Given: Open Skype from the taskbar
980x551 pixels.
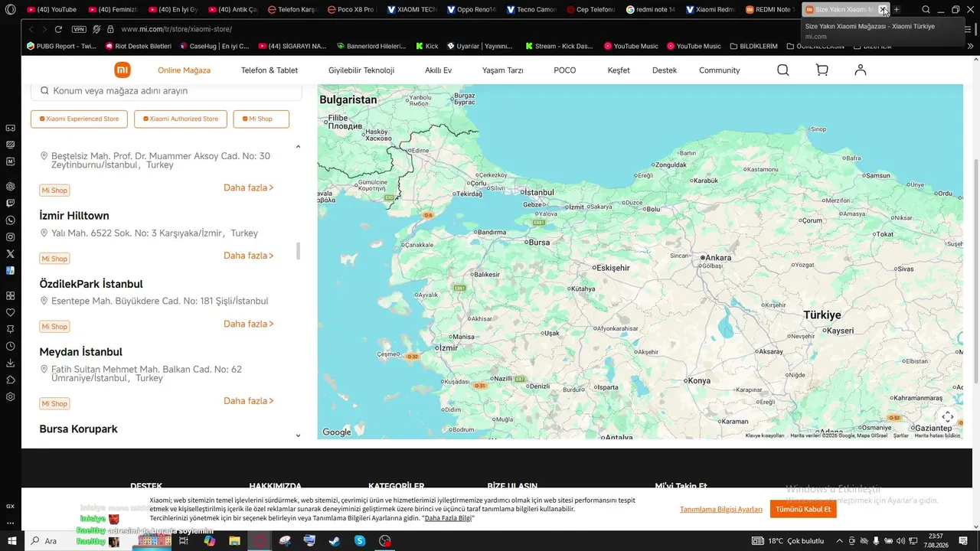Looking at the screenshot, I should tap(360, 541).
